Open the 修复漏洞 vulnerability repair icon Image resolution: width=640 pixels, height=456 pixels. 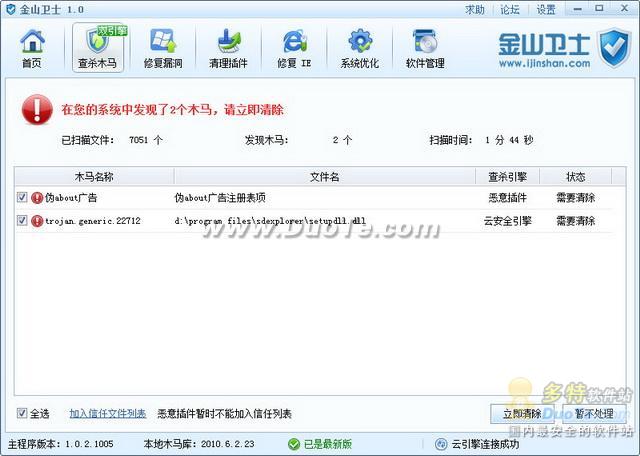click(x=163, y=48)
